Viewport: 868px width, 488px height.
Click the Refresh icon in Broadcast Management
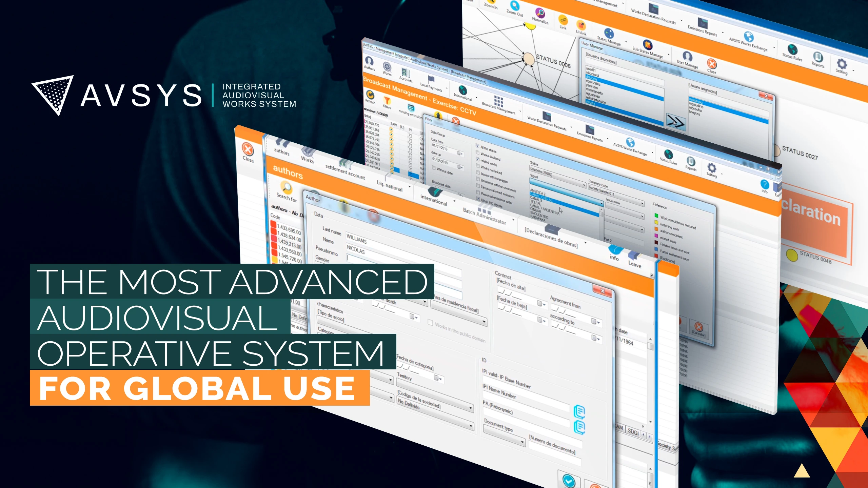[x=370, y=95]
